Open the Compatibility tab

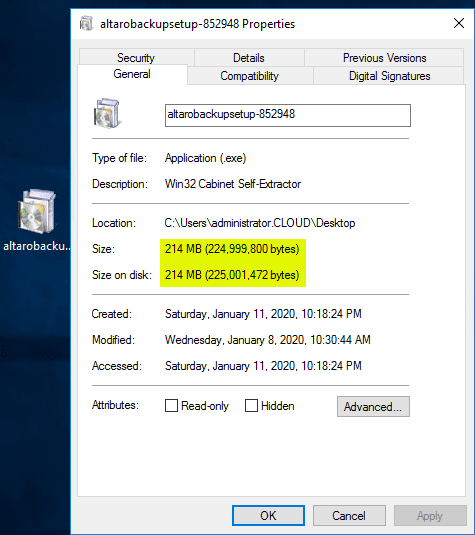pyautogui.click(x=249, y=76)
